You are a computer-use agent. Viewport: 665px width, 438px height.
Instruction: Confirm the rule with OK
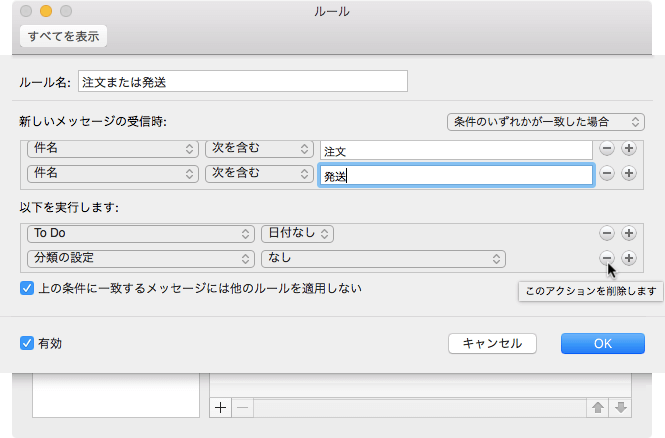[602, 343]
